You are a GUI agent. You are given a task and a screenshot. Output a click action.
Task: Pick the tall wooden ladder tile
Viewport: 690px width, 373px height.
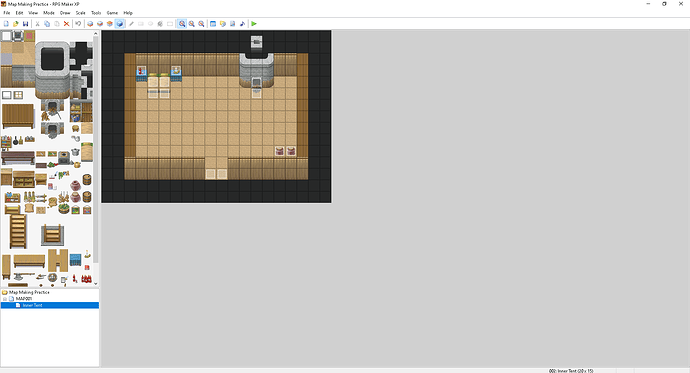click(x=18, y=232)
